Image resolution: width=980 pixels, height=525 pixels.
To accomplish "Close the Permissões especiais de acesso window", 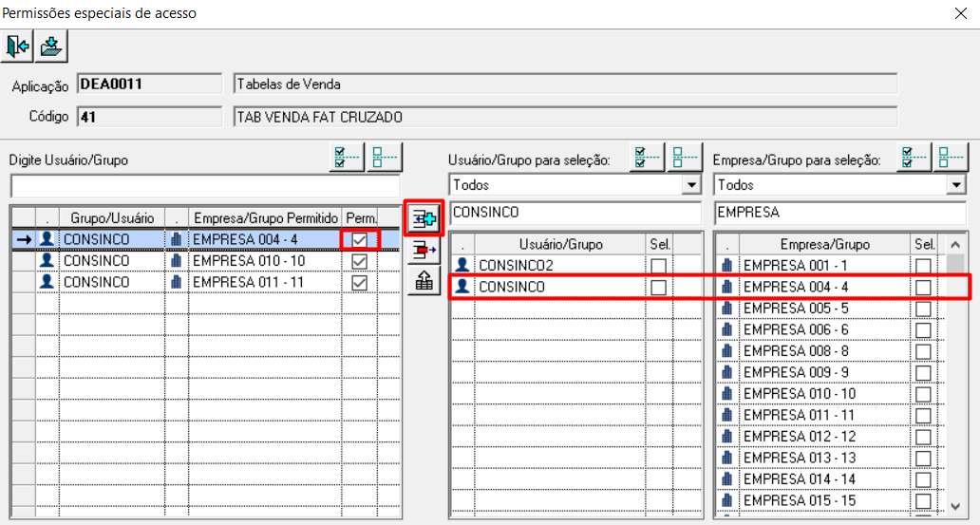I will (x=961, y=13).
